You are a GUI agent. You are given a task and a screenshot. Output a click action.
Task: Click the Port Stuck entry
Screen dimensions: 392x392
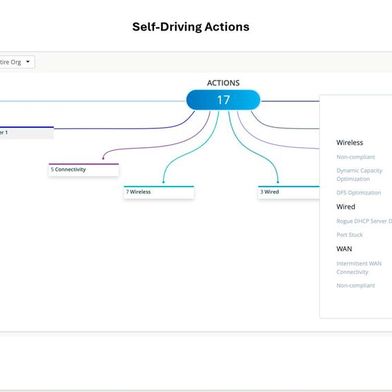(349, 235)
